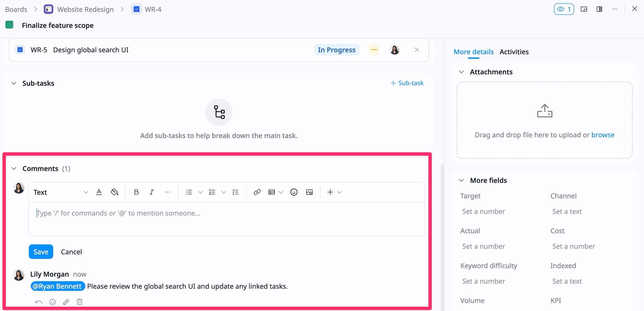This screenshot has height=311, width=644.
Task: Toggle watchers eye button
Action: [564, 9]
